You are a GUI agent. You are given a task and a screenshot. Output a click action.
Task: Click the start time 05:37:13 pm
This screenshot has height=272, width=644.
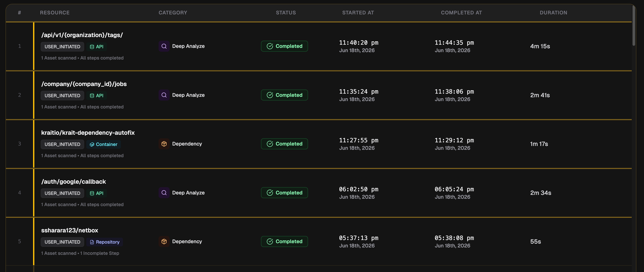coord(358,238)
